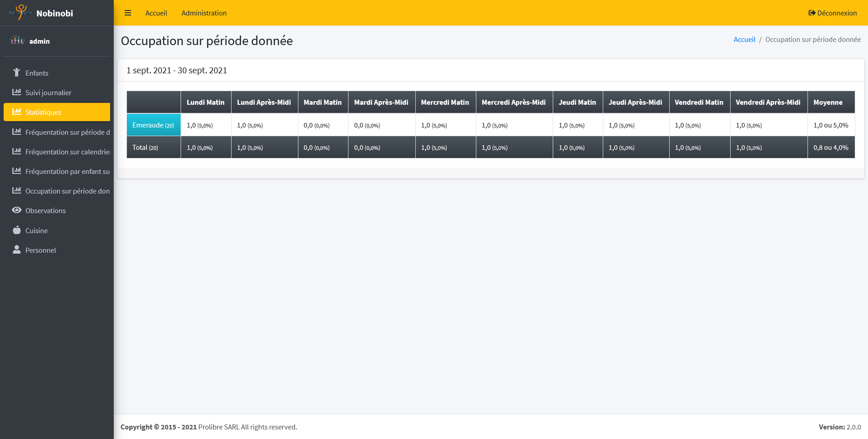The image size is (868, 439).
Task: Click the Personnel person icon
Action: (x=17, y=250)
